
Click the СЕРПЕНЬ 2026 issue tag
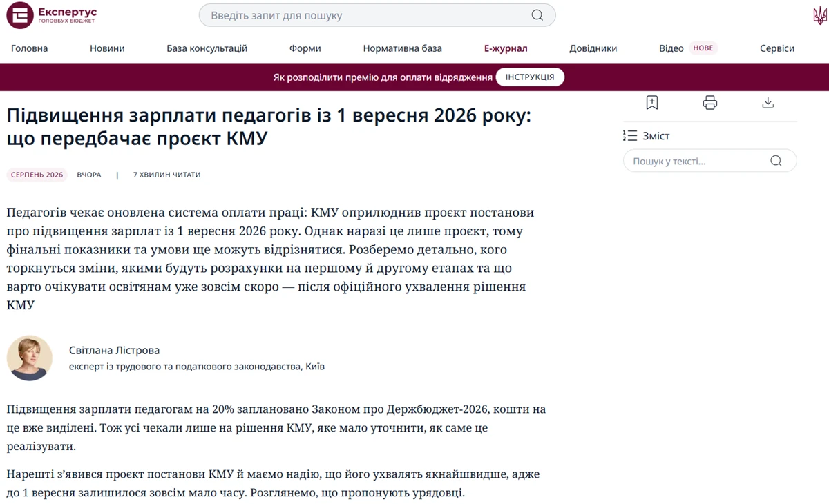point(37,175)
